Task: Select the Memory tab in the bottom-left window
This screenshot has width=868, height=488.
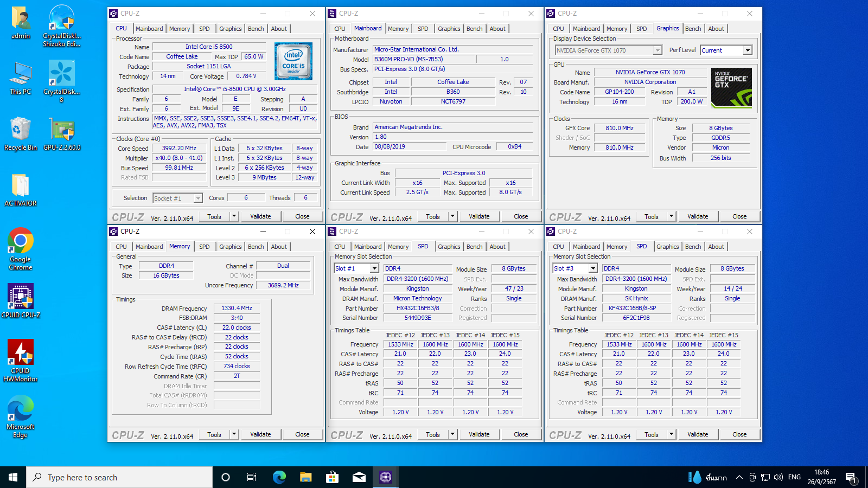Action: [180, 246]
